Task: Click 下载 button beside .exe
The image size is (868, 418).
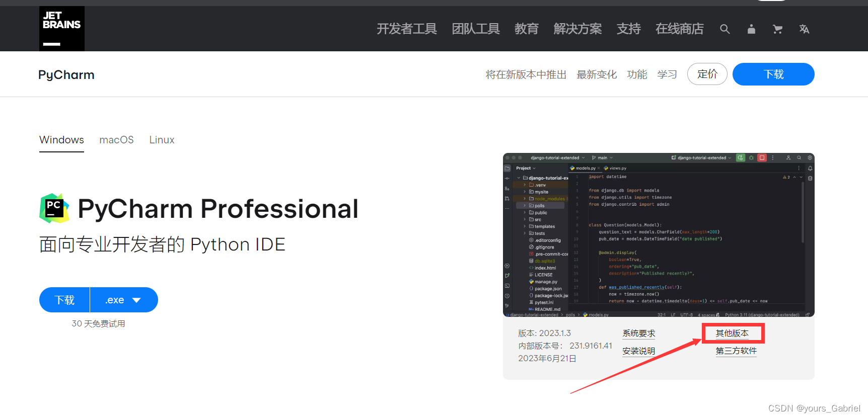Action: pyautogui.click(x=64, y=300)
